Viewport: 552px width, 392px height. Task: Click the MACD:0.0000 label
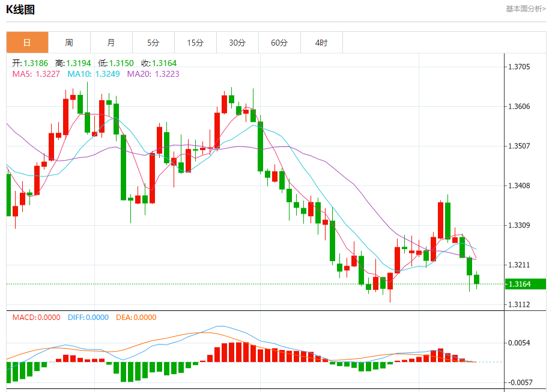(x=36, y=318)
